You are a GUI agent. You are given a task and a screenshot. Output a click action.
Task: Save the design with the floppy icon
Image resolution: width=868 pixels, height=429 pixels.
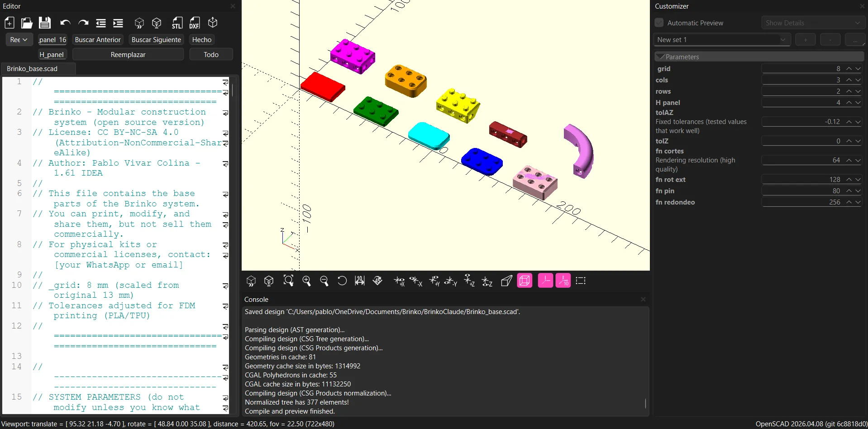click(x=45, y=23)
